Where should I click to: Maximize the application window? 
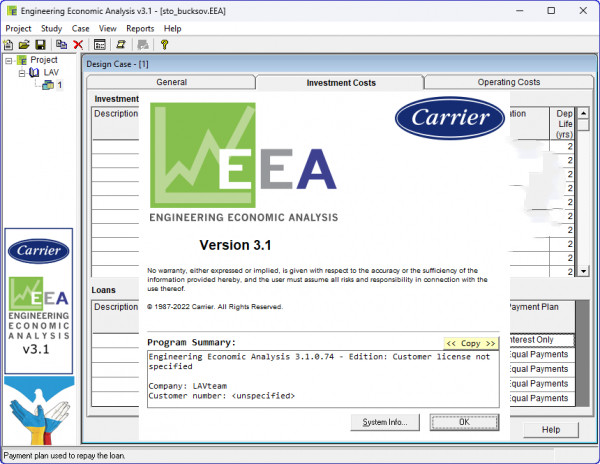(551, 11)
